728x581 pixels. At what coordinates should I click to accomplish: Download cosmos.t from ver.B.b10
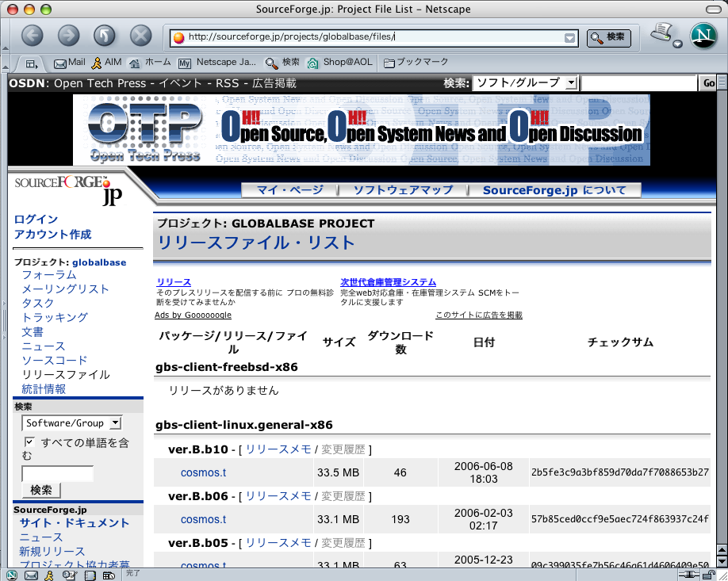coord(203,473)
